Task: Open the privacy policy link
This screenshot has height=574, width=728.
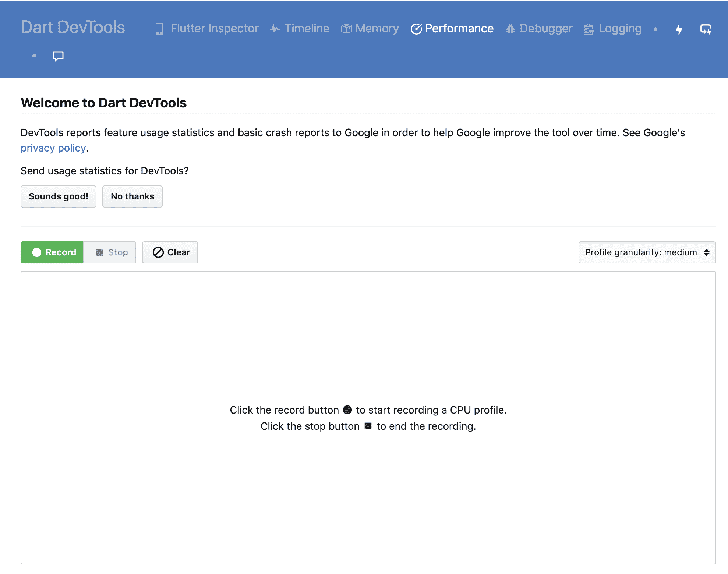Action: [53, 148]
